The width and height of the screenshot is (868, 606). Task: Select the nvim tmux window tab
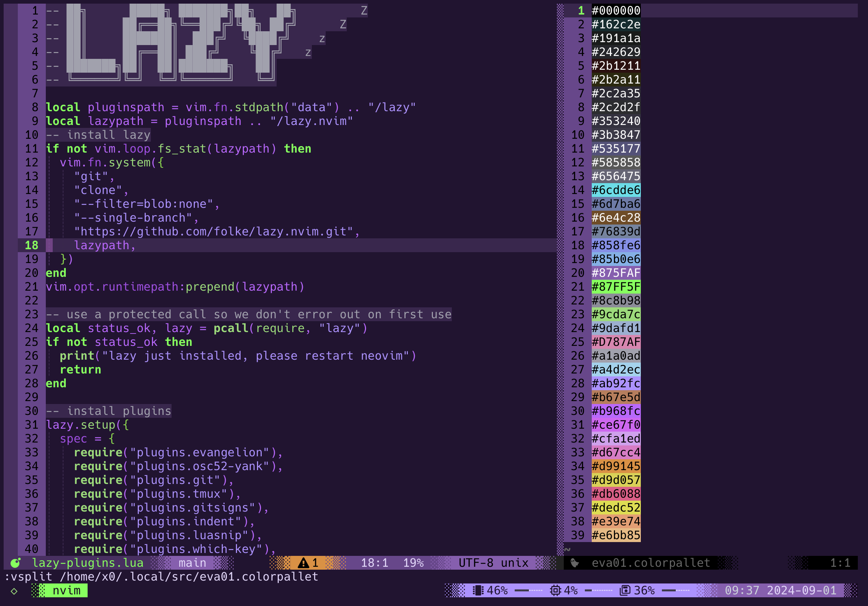point(66,590)
